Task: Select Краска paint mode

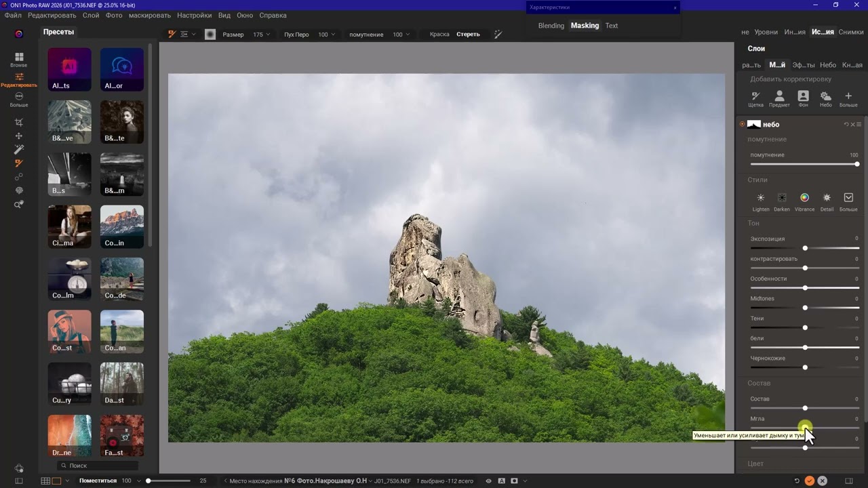Action: coord(439,35)
